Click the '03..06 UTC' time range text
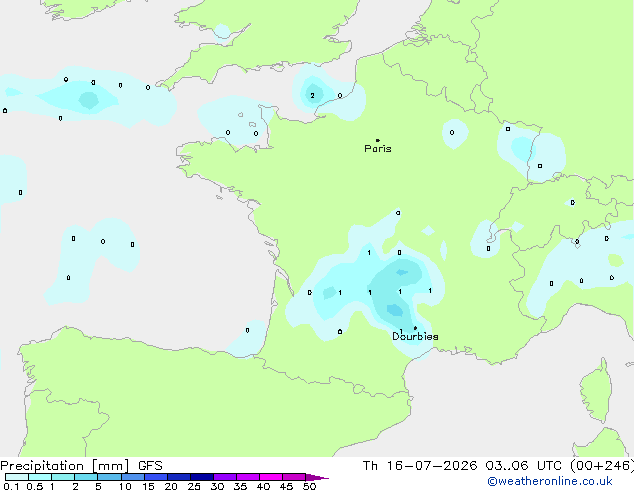This screenshot has width=634, height=490. click(524, 466)
